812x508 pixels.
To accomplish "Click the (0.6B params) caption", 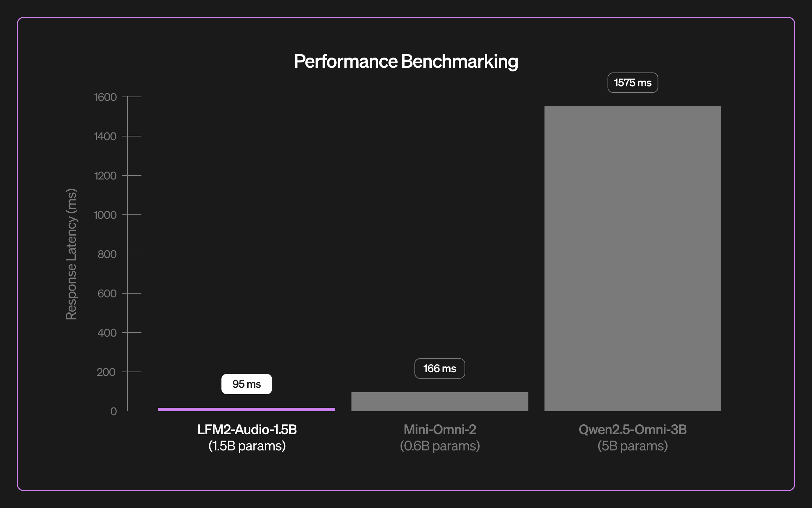I will pyautogui.click(x=440, y=446).
